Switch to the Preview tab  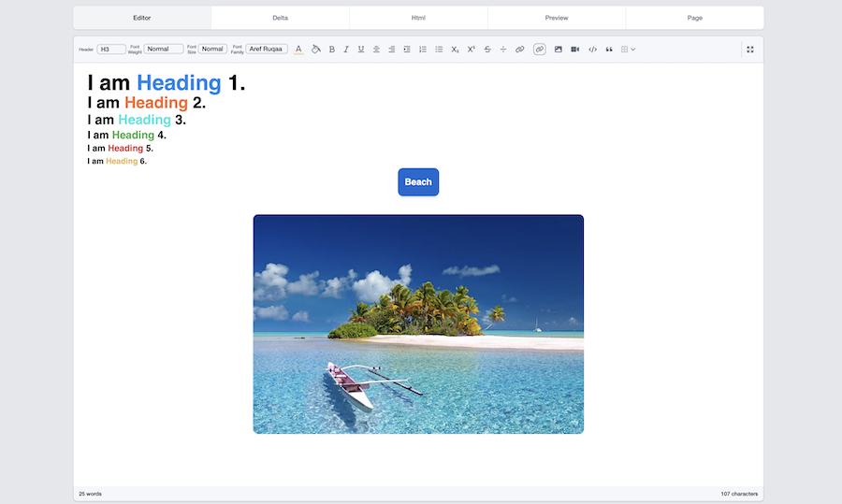[557, 18]
